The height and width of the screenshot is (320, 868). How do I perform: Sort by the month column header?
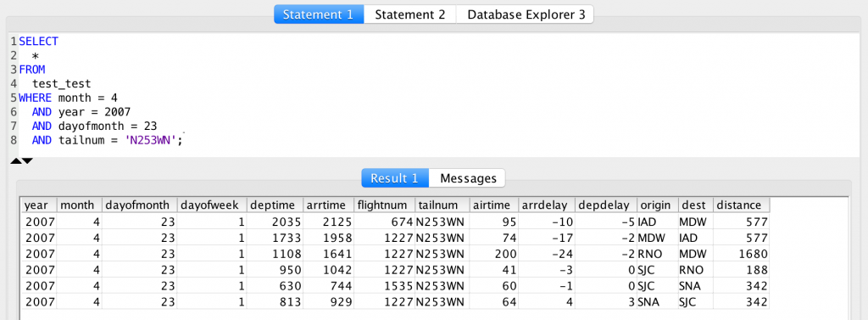pos(79,205)
